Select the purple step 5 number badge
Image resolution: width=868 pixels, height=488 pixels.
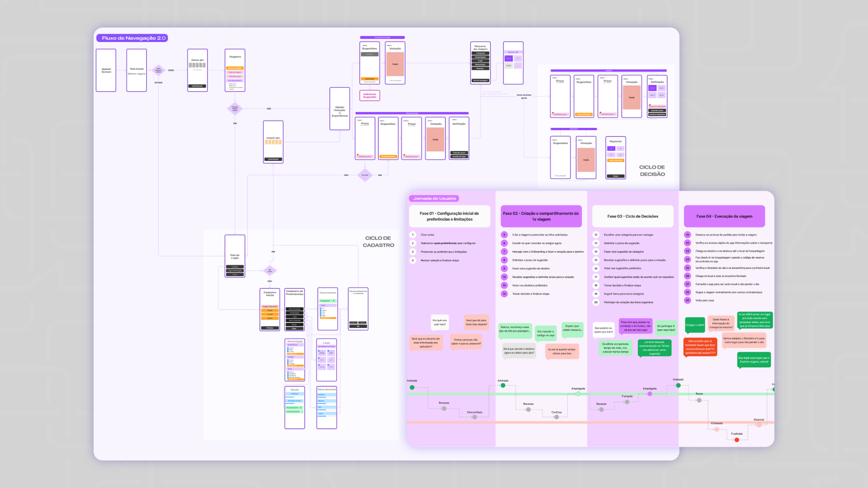[504, 235]
